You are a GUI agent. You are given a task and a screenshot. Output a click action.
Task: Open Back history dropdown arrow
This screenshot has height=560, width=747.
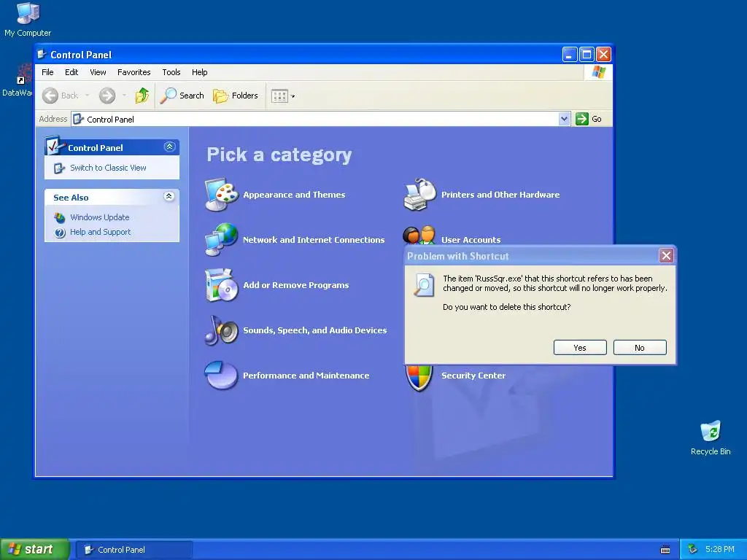(88, 96)
